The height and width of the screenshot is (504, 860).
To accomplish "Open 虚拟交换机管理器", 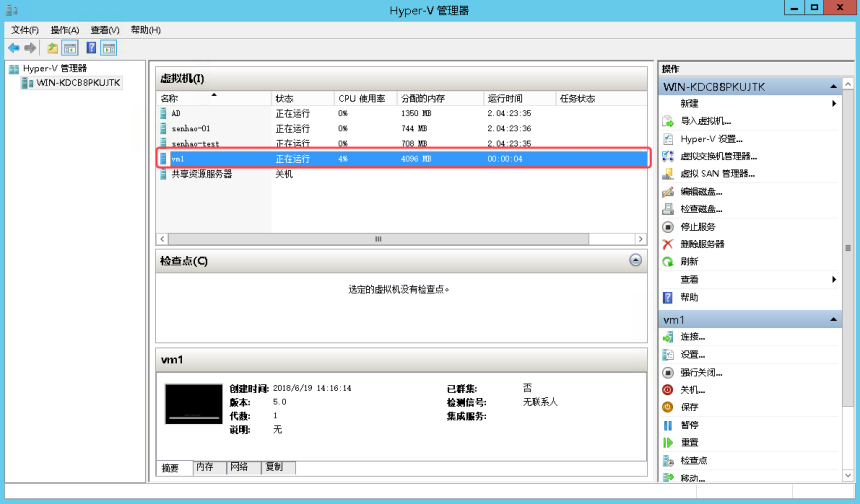I will pyautogui.click(x=718, y=156).
